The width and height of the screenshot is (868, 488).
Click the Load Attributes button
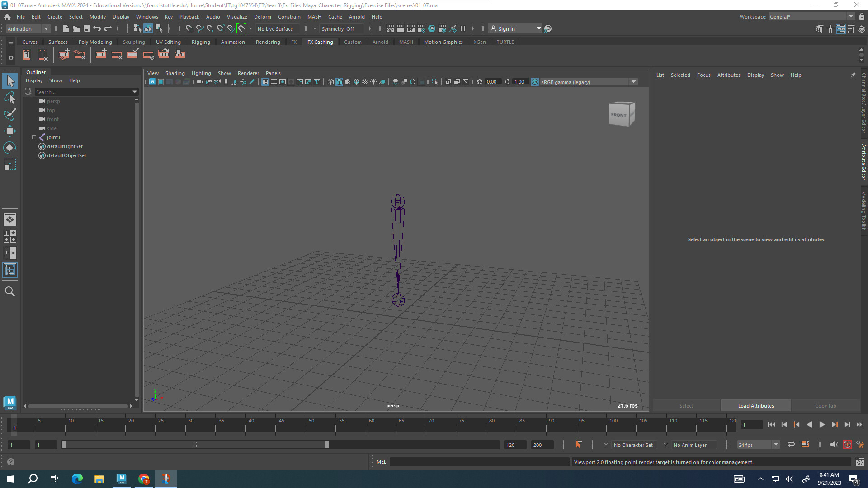[x=755, y=405]
